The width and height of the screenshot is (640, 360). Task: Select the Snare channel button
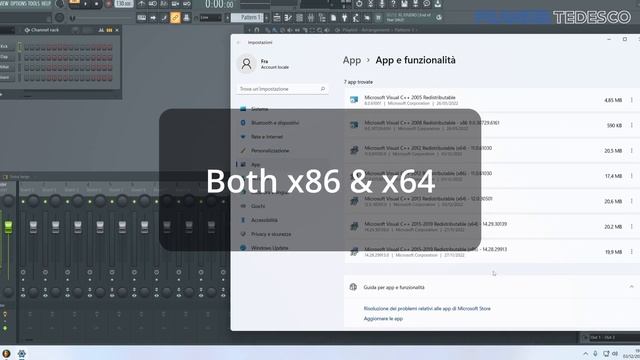point(7,78)
